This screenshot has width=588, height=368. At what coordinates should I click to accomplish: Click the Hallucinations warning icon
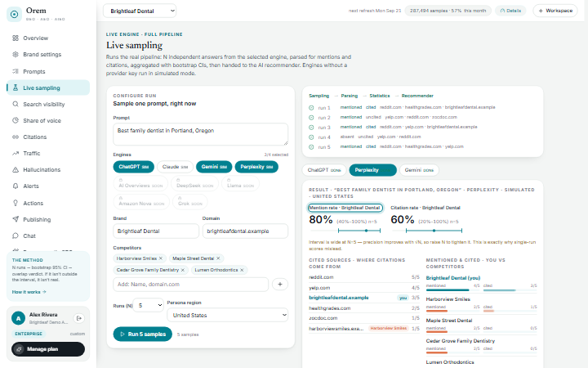[16, 170]
